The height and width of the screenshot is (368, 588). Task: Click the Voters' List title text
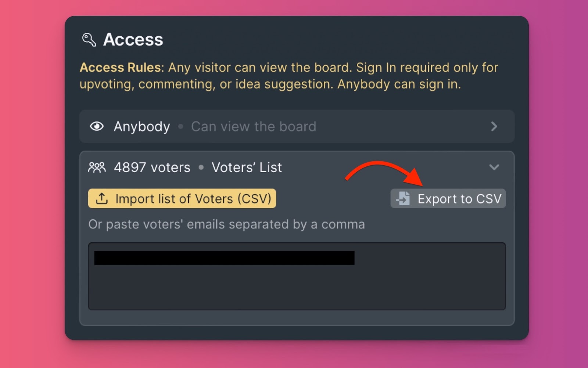247,167
